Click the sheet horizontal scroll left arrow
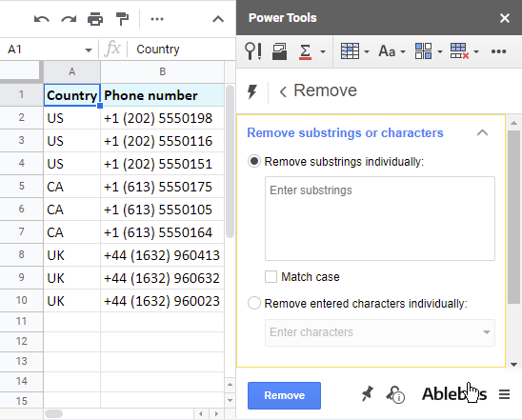Viewport: 522px width, 420px height. (x=201, y=414)
